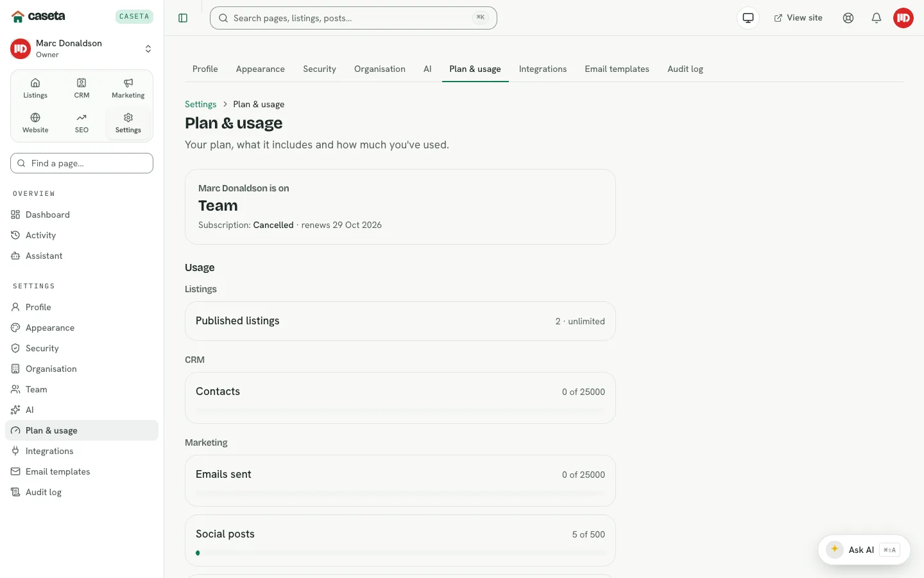Focus the search pages, listings, posts field
Viewport: 924px width, 578px height.
(354, 18)
